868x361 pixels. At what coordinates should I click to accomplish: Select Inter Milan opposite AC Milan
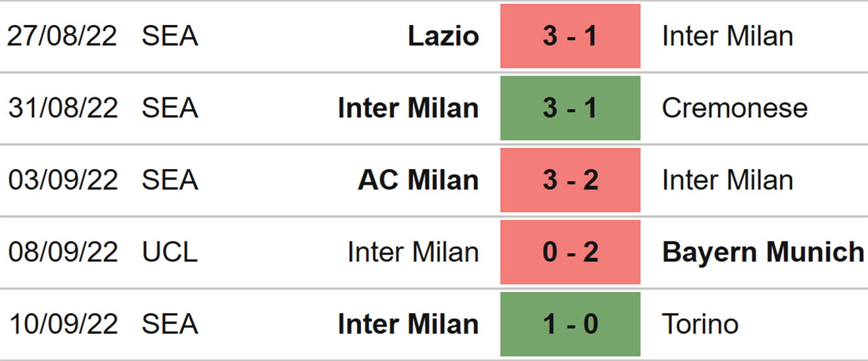727,181
